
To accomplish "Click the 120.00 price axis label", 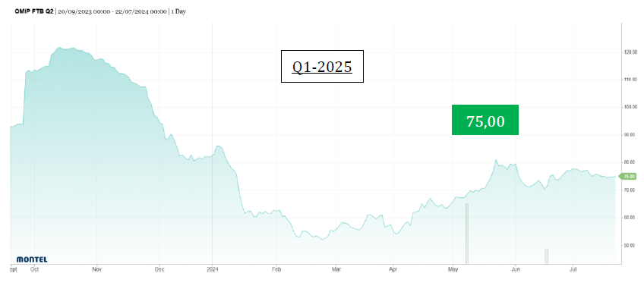I will pos(630,52).
